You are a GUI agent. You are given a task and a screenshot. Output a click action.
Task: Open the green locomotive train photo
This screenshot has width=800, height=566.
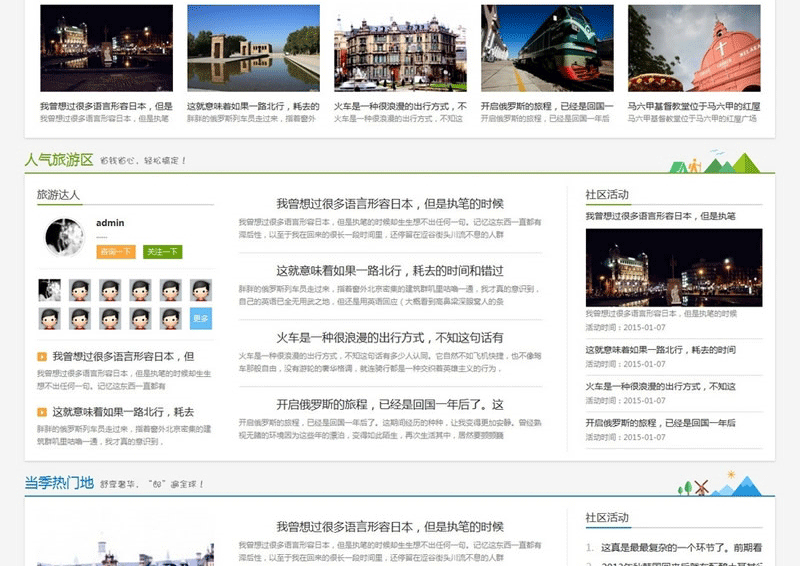(x=547, y=48)
